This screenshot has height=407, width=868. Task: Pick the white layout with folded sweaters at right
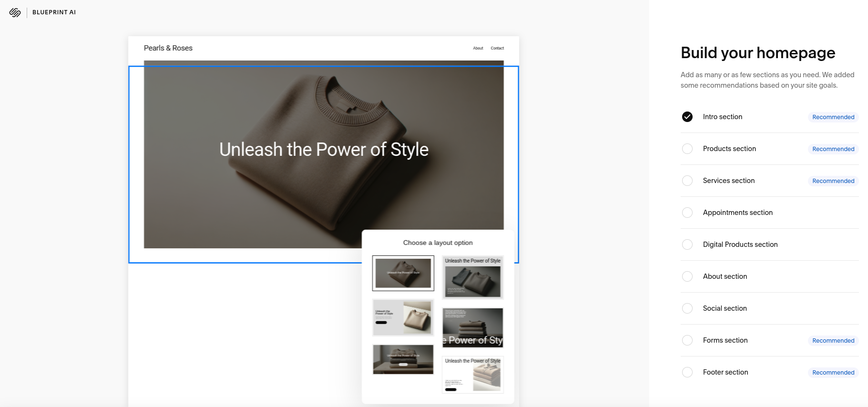[x=472, y=375]
